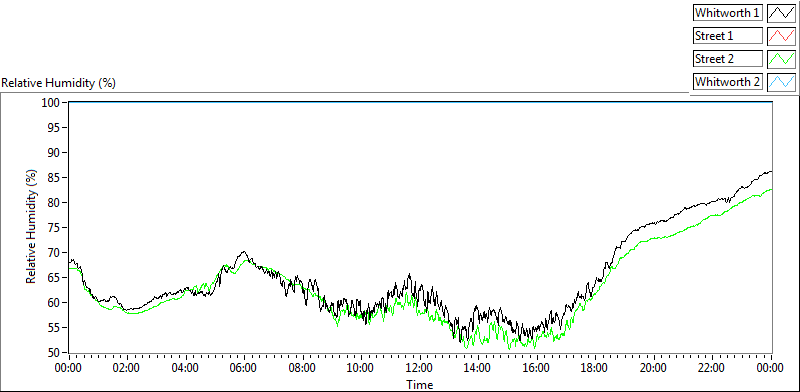800x392 pixels.
Task: Click the 75 value on the Y axis
Action: click(x=54, y=228)
